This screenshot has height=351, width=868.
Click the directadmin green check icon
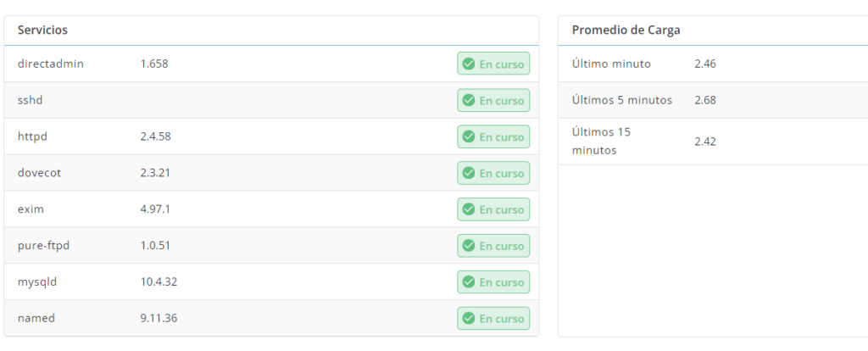468,64
